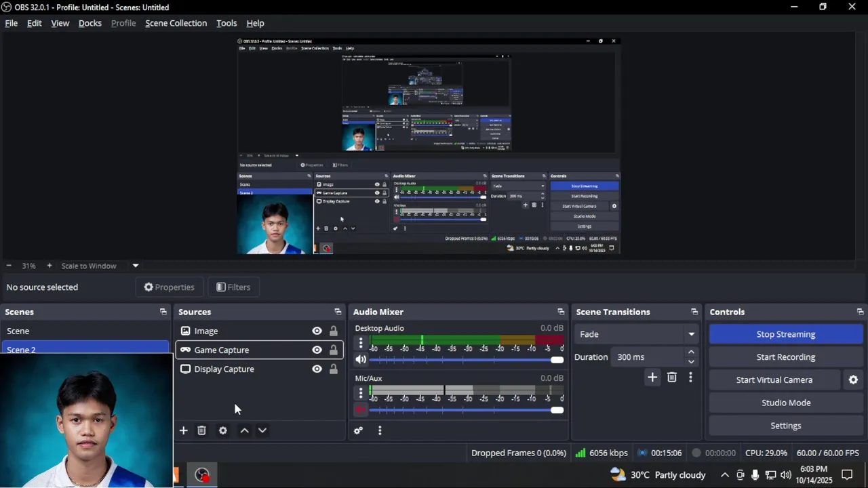The height and width of the screenshot is (488, 868).
Task: Enable Studio Mode
Action: [x=786, y=403]
